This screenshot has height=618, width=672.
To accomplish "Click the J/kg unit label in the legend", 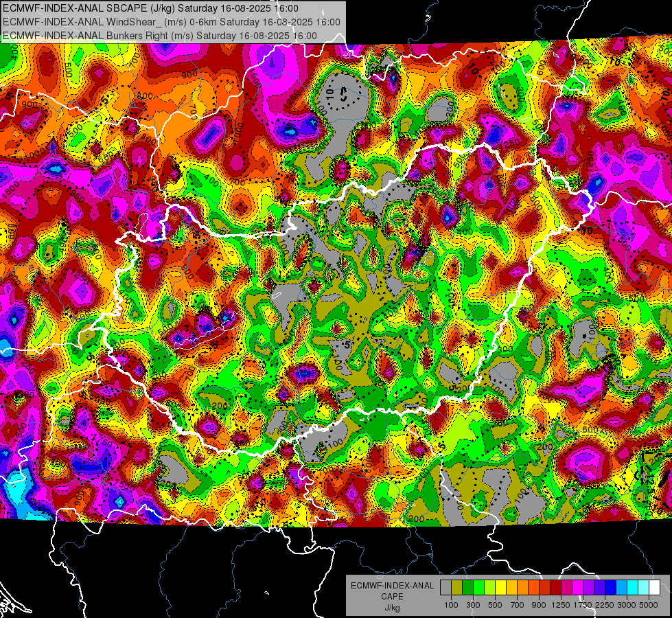I will [x=392, y=608].
